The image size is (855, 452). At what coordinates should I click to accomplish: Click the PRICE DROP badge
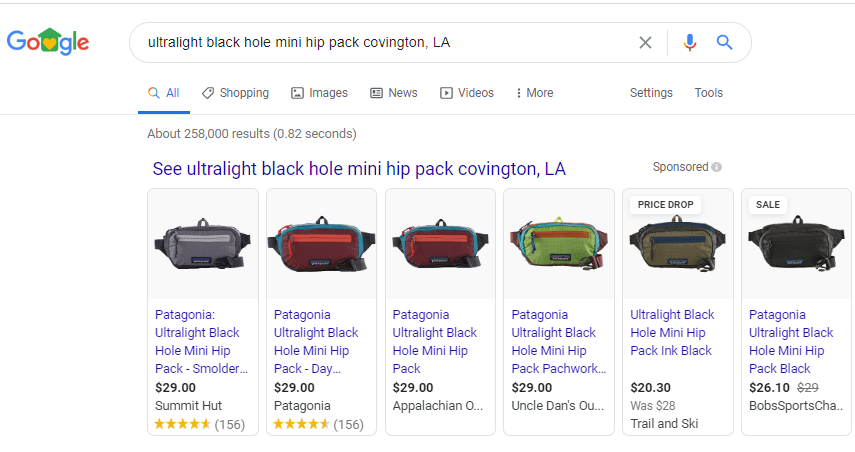pos(665,205)
